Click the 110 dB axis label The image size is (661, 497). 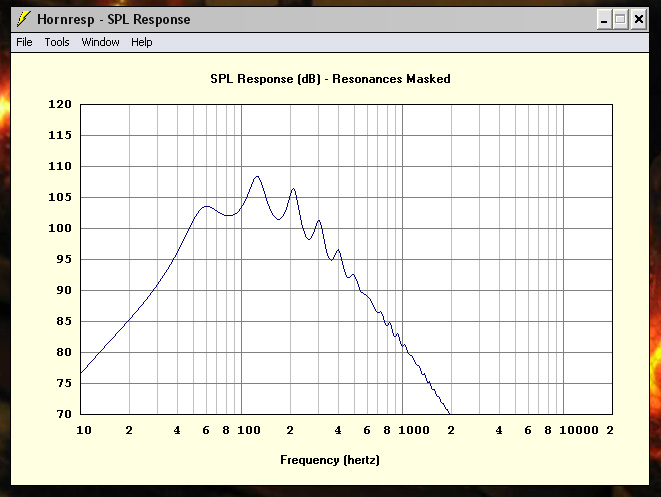click(x=60, y=166)
